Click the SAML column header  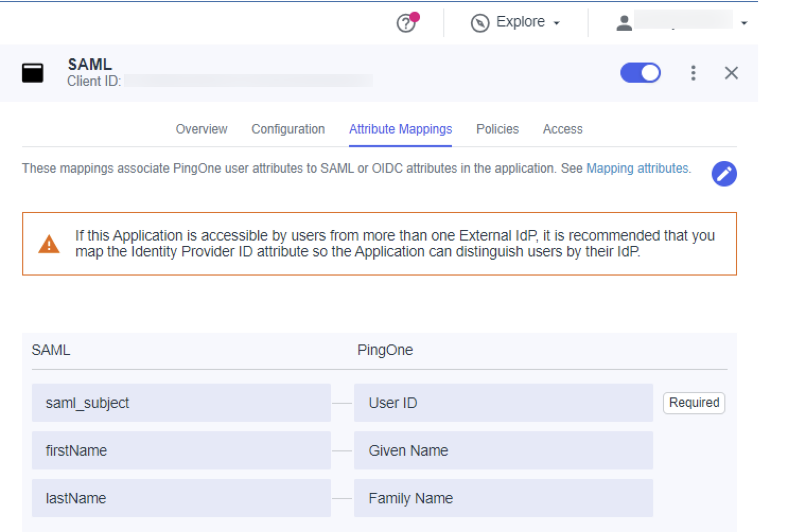tap(51, 350)
